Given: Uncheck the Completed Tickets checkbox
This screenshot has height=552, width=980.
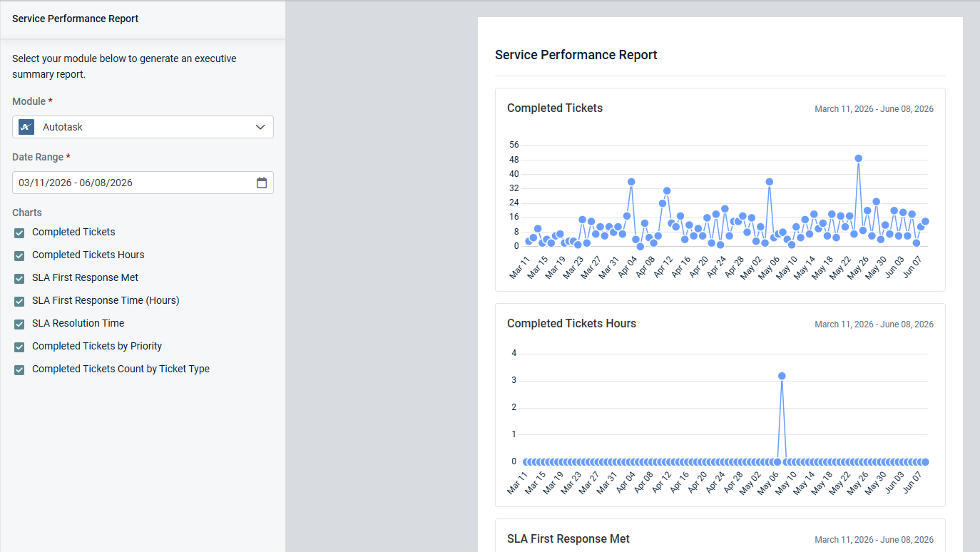Looking at the screenshot, I should point(19,232).
